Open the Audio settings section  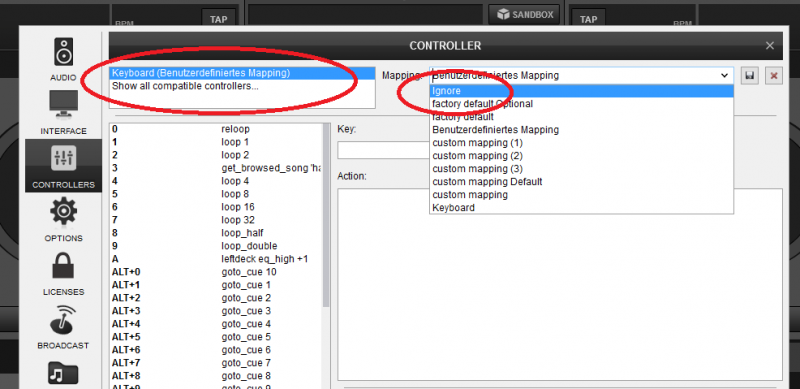(x=63, y=59)
